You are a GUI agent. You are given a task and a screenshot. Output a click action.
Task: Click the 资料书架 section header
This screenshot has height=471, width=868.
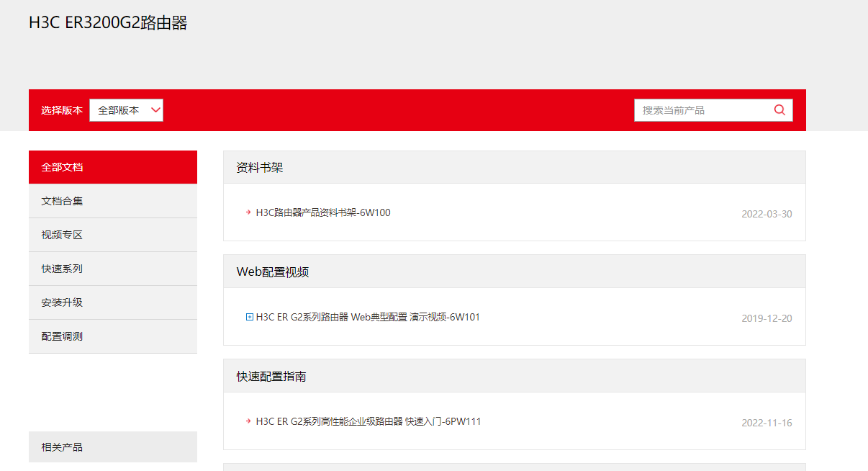click(515, 167)
